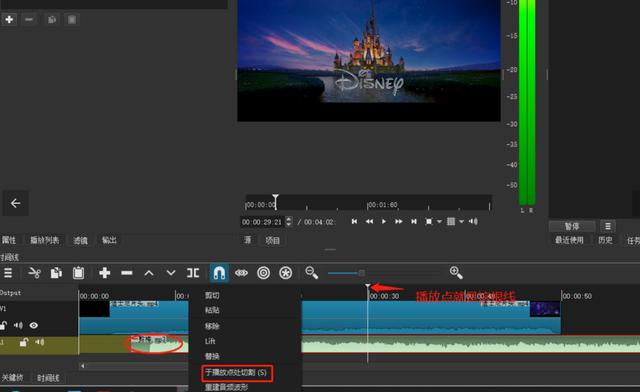Open the timeline hamburger menu
The width and height of the screenshot is (640, 392).
[x=8, y=273]
